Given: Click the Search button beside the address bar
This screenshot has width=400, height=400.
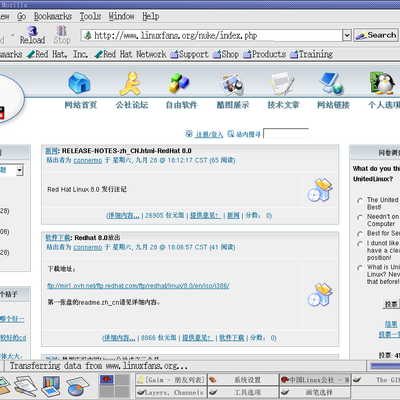Looking at the screenshot, I should (x=376, y=35).
